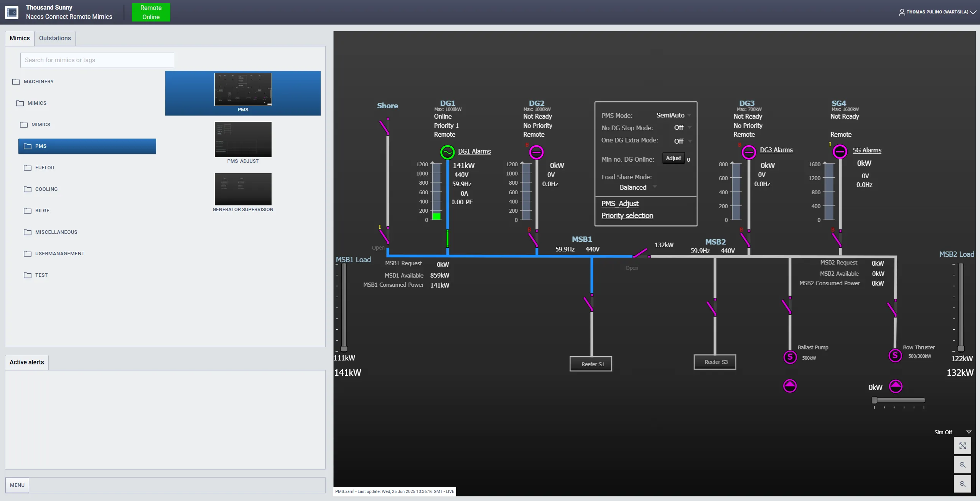Viewport: 980px width, 501px height.
Task: Open the Load Share Mode Balanced dropdown
Action: [x=637, y=187]
